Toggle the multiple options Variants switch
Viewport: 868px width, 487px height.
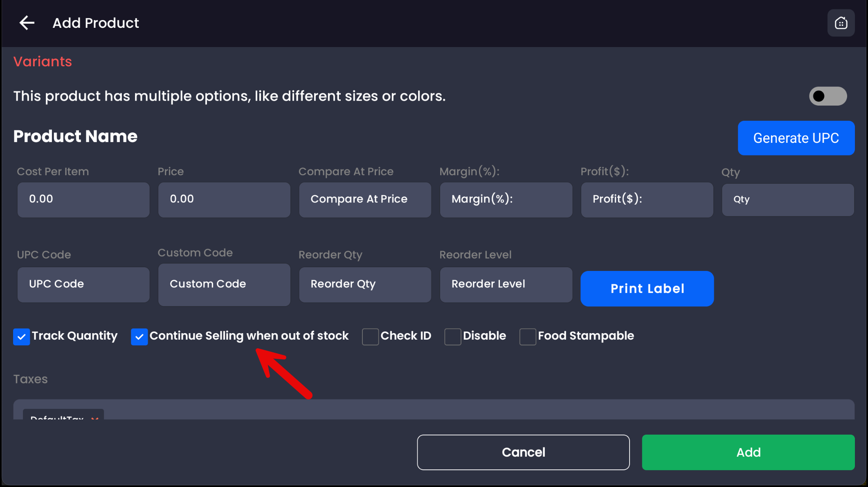tap(828, 96)
